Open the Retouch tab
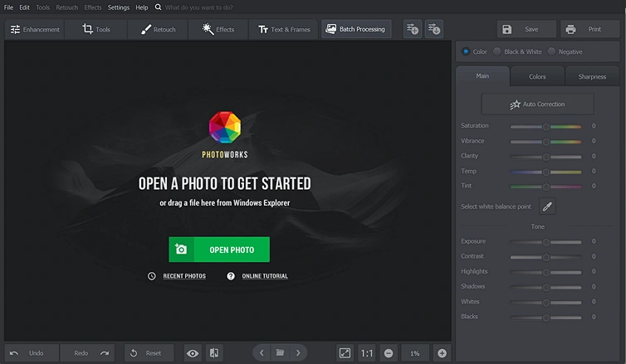This screenshot has height=364, width=626. pos(158,30)
